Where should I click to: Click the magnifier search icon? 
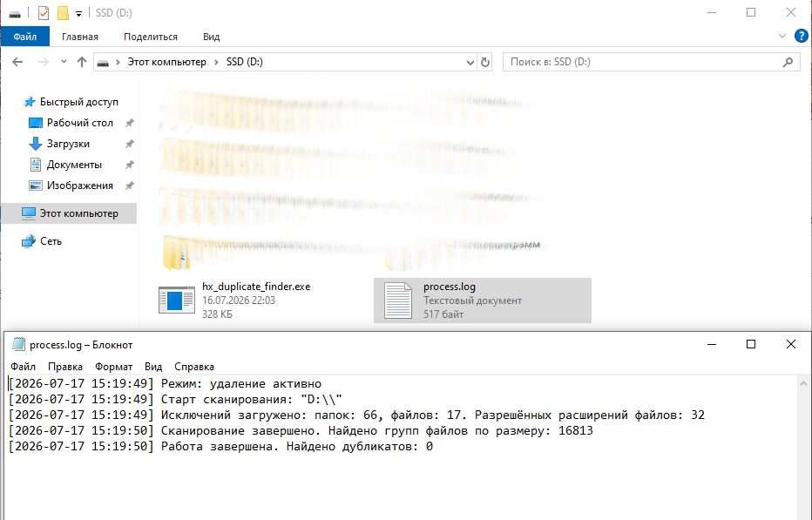tap(788, 62)
